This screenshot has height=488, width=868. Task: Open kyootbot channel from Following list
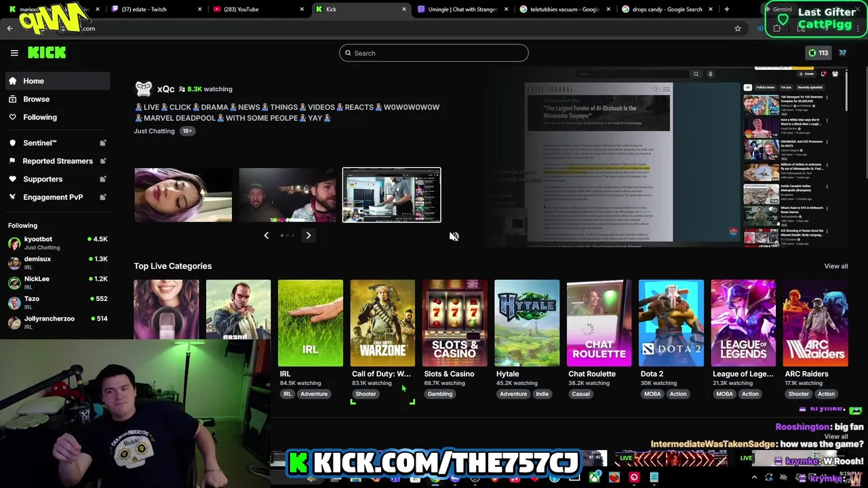click(58, 243)
